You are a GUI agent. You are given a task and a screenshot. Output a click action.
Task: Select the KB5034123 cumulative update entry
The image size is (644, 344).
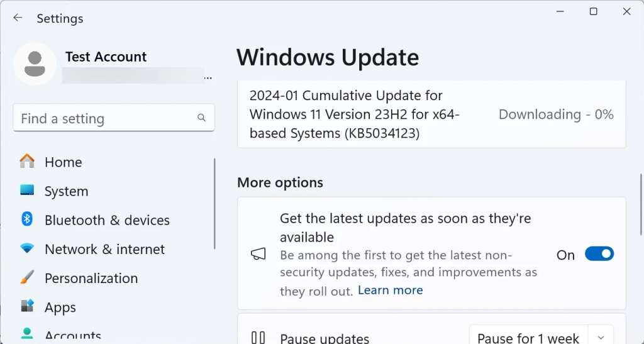point(346,114)
